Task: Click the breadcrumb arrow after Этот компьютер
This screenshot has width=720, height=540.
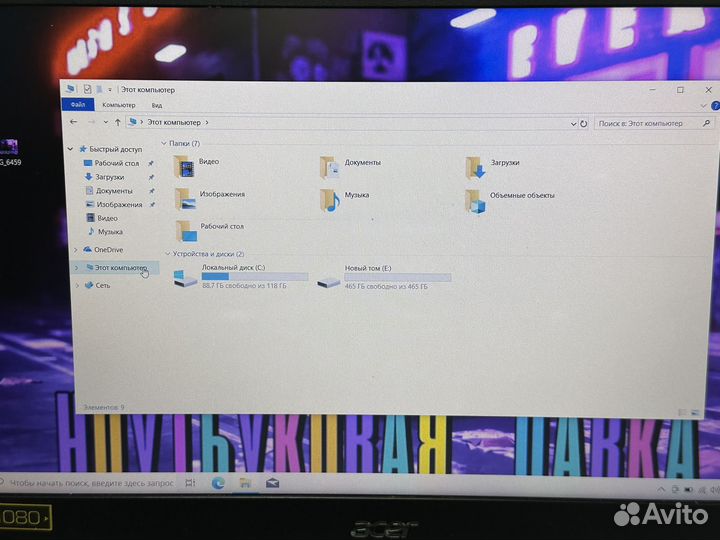Action: pyautogui.click(x=207, y=123)
